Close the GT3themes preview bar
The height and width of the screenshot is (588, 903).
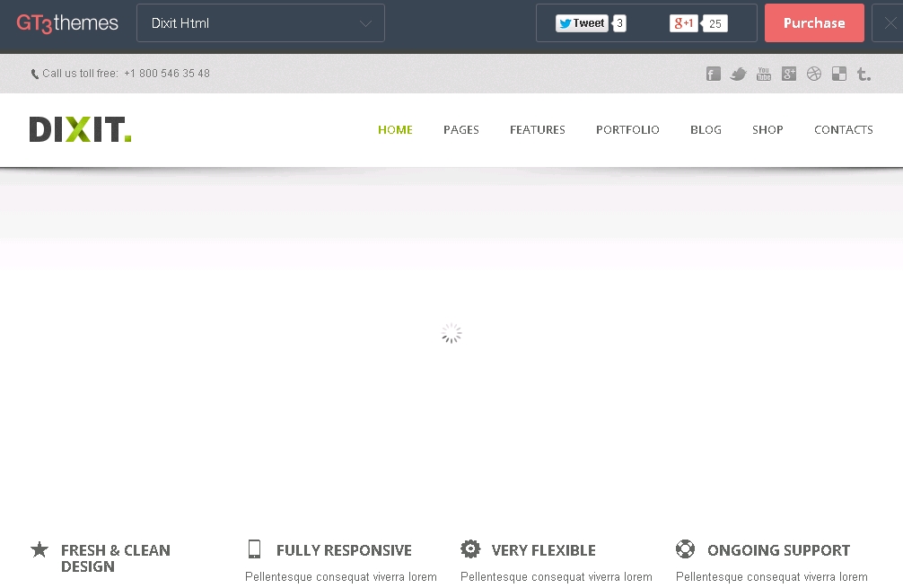[890, 23]
